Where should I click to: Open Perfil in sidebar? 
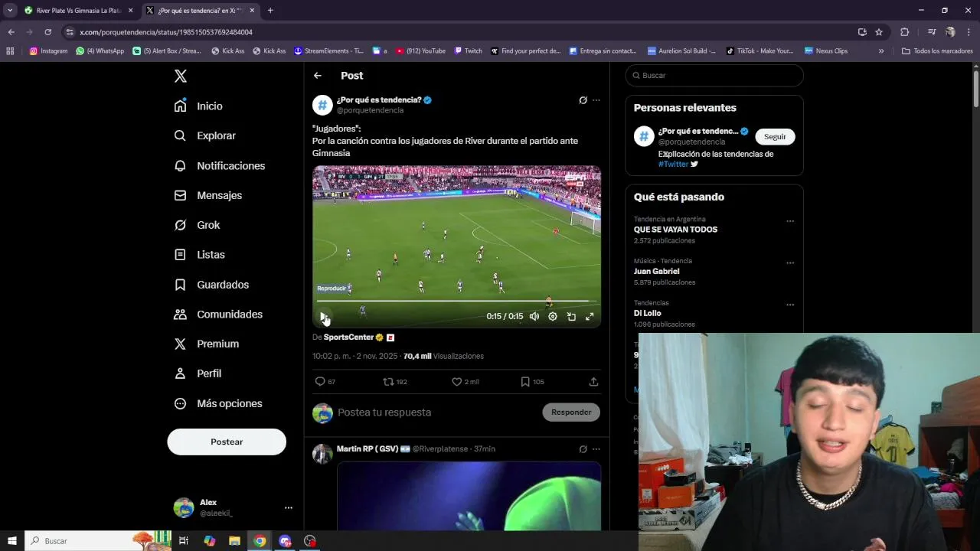coord(198,373)
